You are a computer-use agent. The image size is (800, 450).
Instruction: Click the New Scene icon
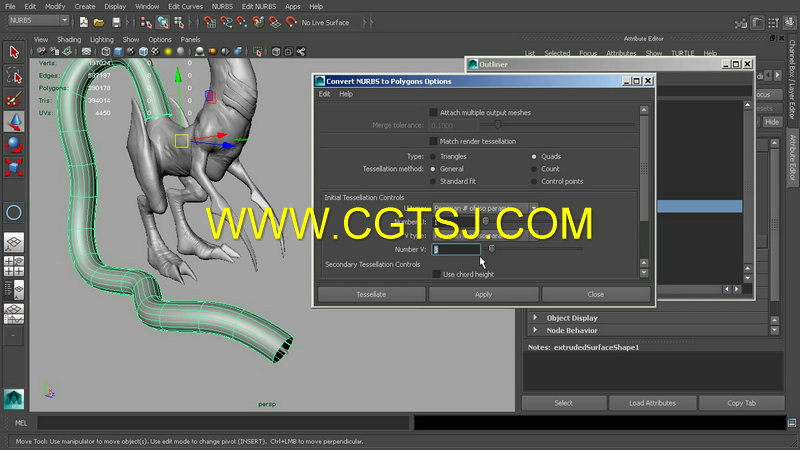[x=83, y=22]
